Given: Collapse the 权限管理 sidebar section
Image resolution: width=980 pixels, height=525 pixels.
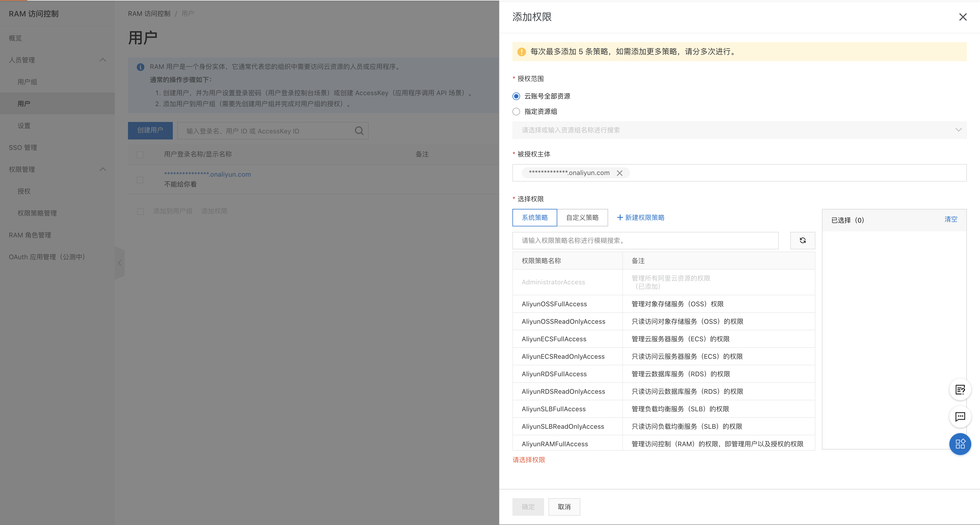Looking at the screenshot, I should pyautogui.click(x=103, y=169).
